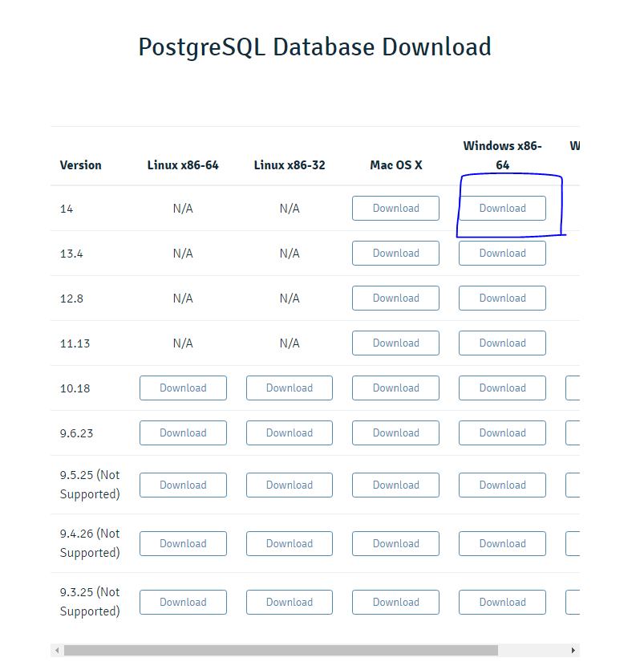Select the 9.3.25 (Not Supported) label
644x666 pixels.
(x=90, y=602)
